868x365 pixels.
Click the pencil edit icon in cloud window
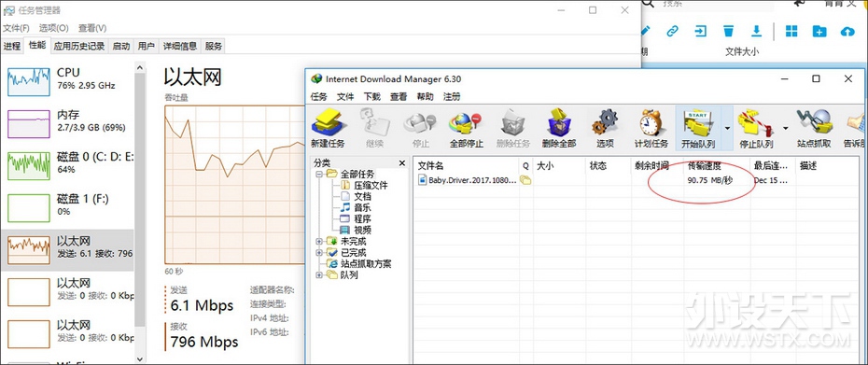pyautogui.click(x=646, y=31)
